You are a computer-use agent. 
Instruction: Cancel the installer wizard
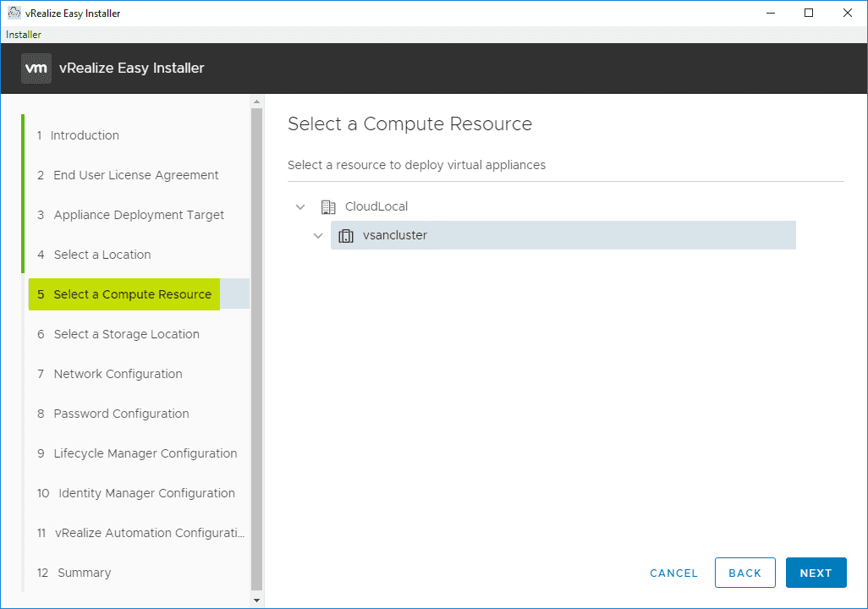point(673,573)
